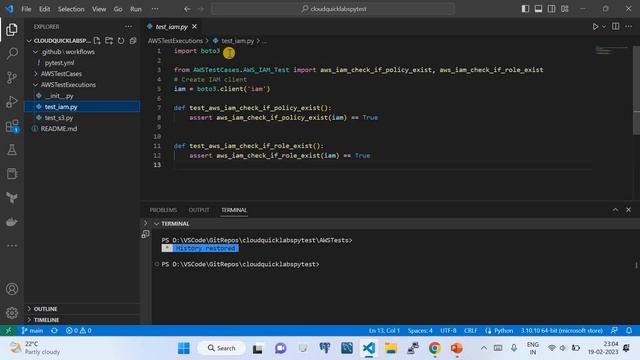The height and width of the screenshot is (360, 640).
Task: Open the Windows Start menu
Action: point(184,348)
